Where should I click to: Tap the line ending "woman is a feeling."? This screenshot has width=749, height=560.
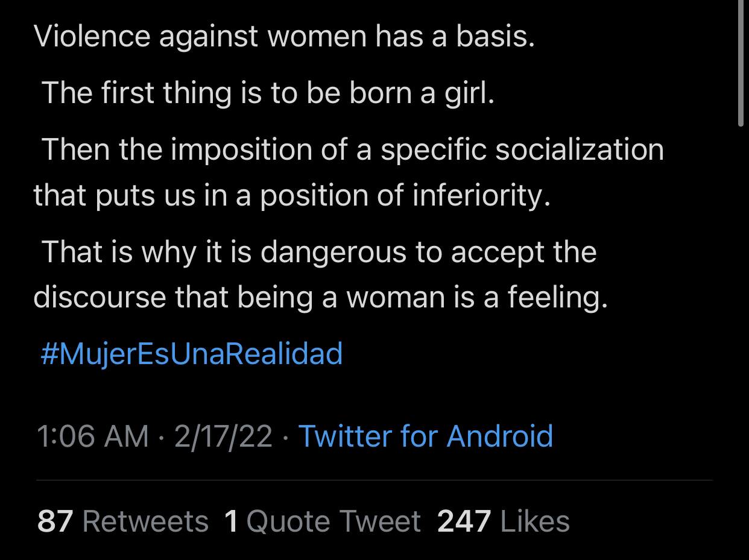tap(320, 297)
